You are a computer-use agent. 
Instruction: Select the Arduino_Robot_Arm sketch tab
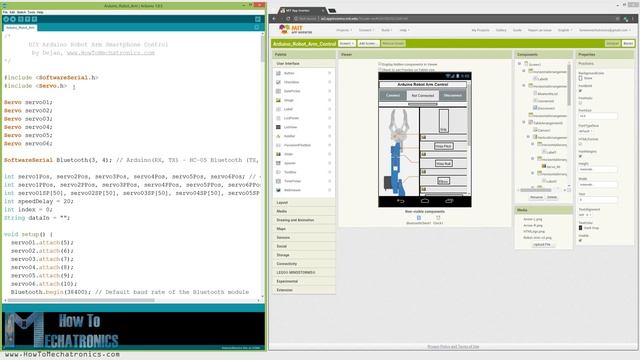(x=20, y=28)
